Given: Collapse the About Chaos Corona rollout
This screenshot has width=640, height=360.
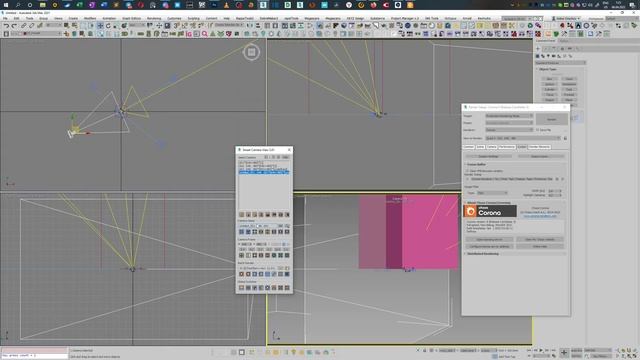Looking at the screenshot, I should (489, 202).
